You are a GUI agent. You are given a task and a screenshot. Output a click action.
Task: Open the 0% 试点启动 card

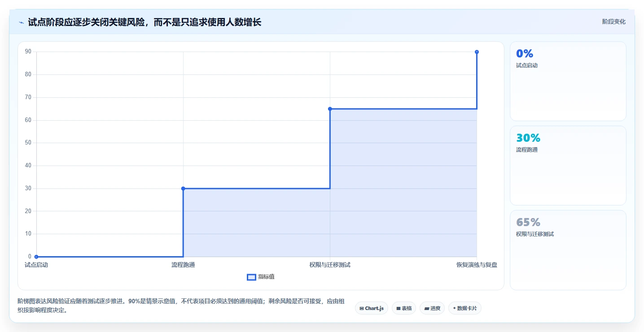568,81
